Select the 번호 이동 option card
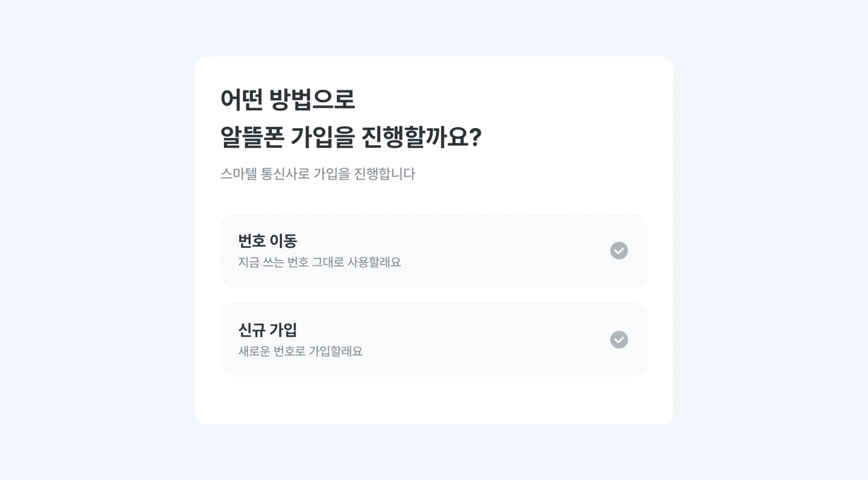 tap(433, 250)
